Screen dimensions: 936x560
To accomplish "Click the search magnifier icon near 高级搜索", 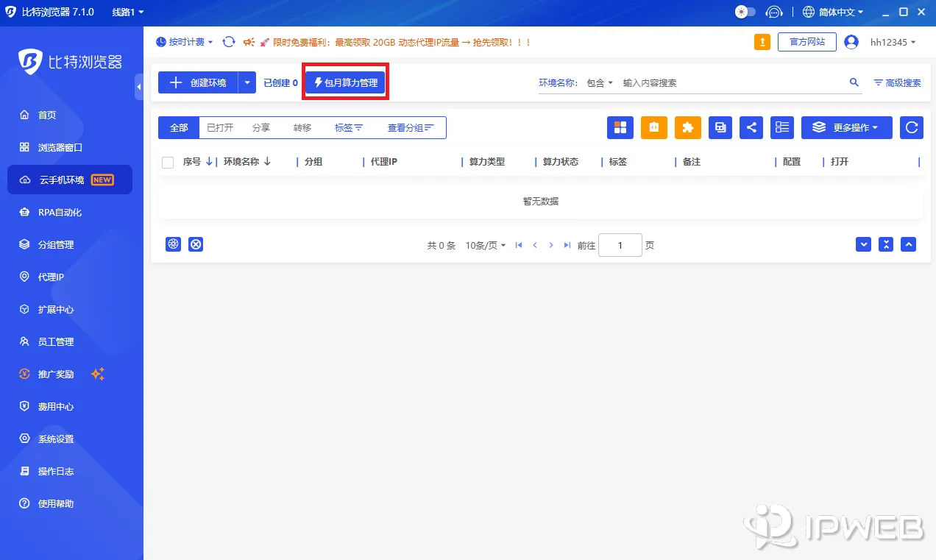I will point(854,82).
